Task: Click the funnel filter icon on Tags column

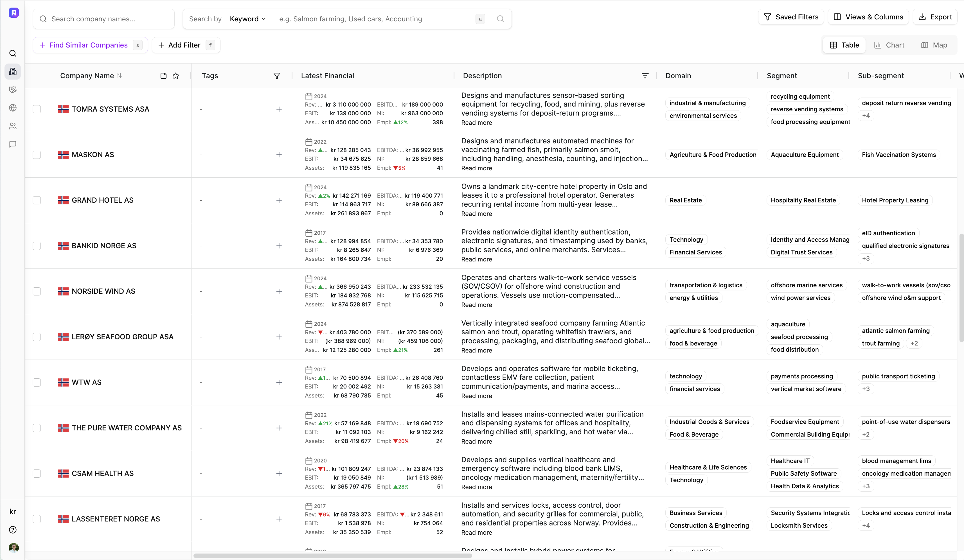Action: [x=277, y=76]
